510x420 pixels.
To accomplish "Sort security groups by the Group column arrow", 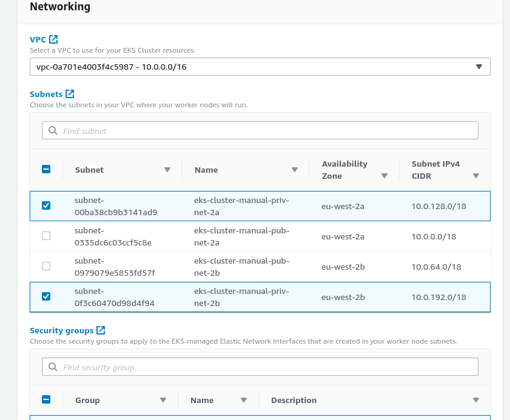I will coord(163,400).
